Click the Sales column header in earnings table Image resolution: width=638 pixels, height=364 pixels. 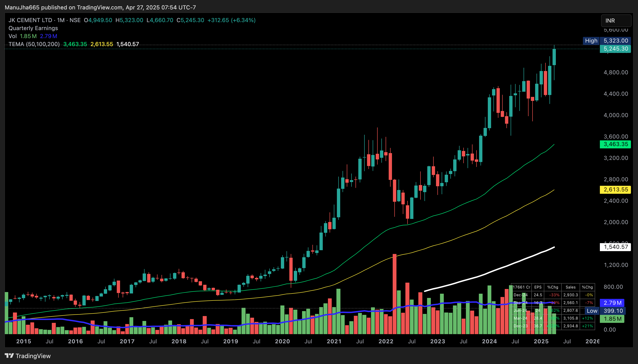pyautogui.click(x=571, y=287)
